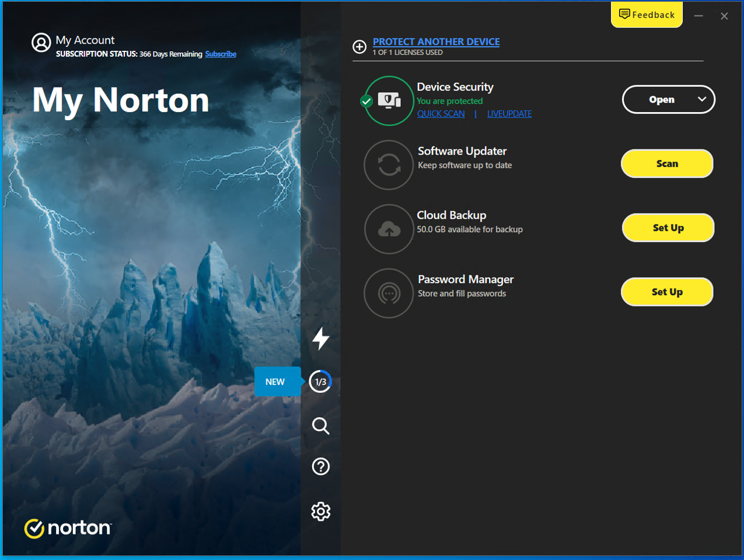The width and height of the screenshot is (744, 560).
Task: Open the settings gear icon
Action: coord(320,512)
